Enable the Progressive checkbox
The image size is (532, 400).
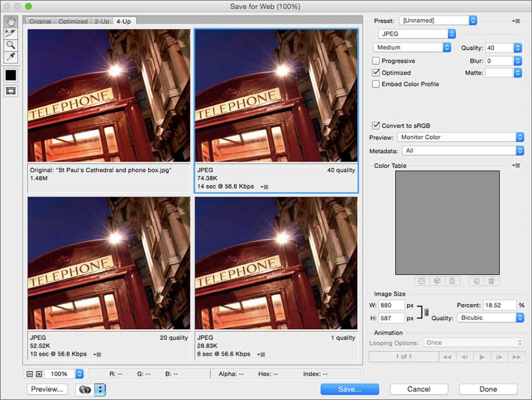376,61
